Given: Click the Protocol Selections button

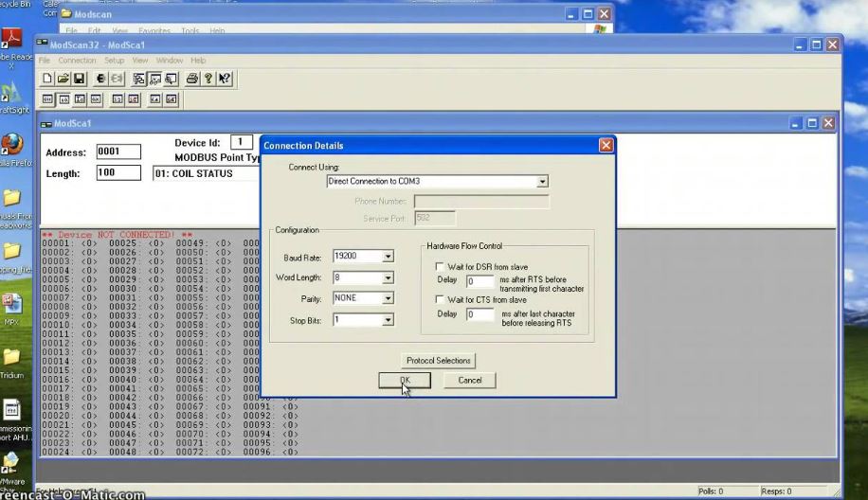Looking at the screenshot, I should pos(439,361).
